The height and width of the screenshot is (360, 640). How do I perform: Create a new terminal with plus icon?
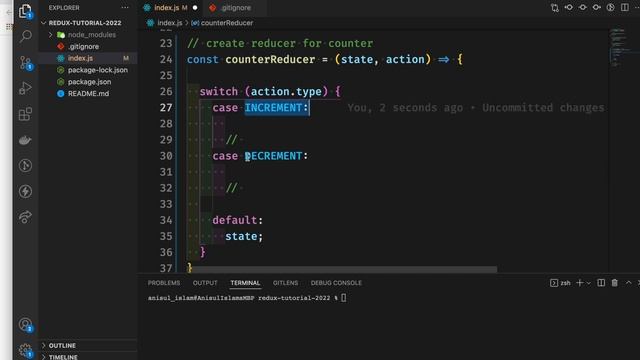tap(579, 283)
